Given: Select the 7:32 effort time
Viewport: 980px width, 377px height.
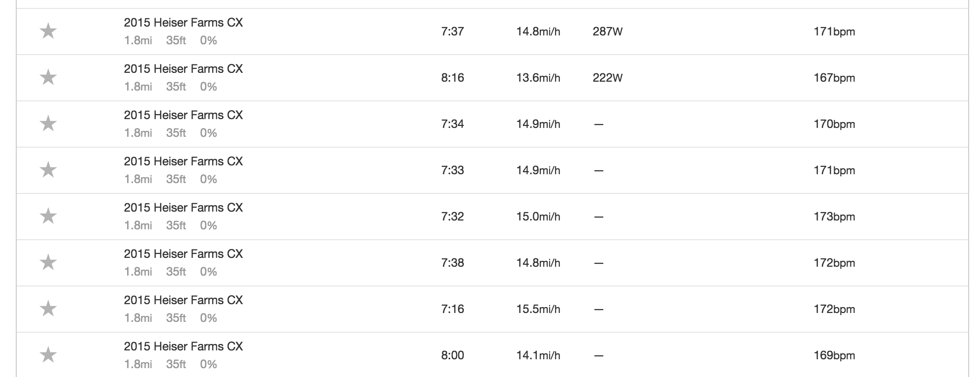Looking at the screenshot, I should pyautogui.click(x=453, y=217).
